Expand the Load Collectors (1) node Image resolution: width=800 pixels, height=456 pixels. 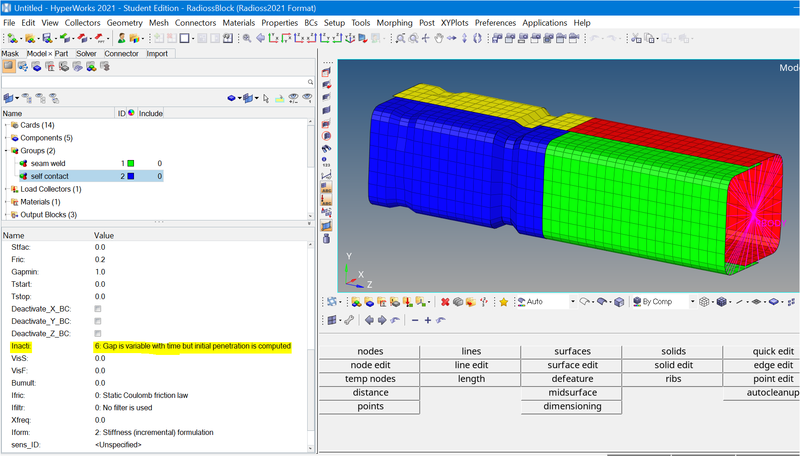pyautogui.click(x=7, y=189)
